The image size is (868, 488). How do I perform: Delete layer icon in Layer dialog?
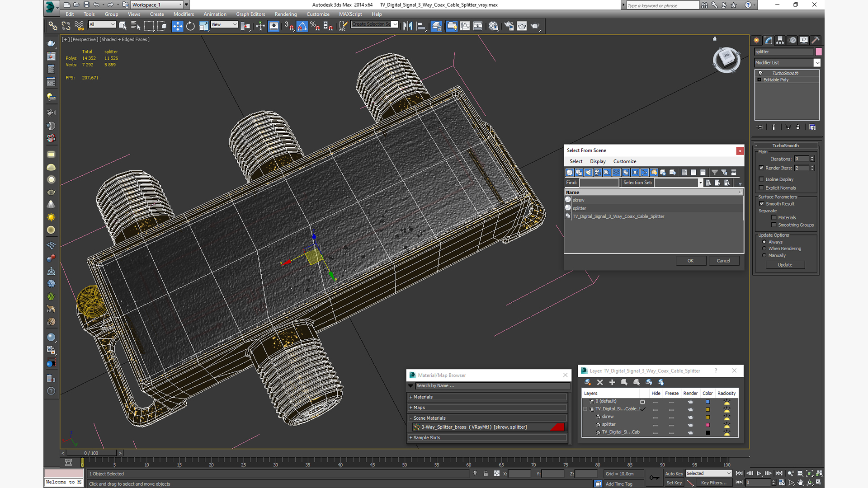(600, 382)
